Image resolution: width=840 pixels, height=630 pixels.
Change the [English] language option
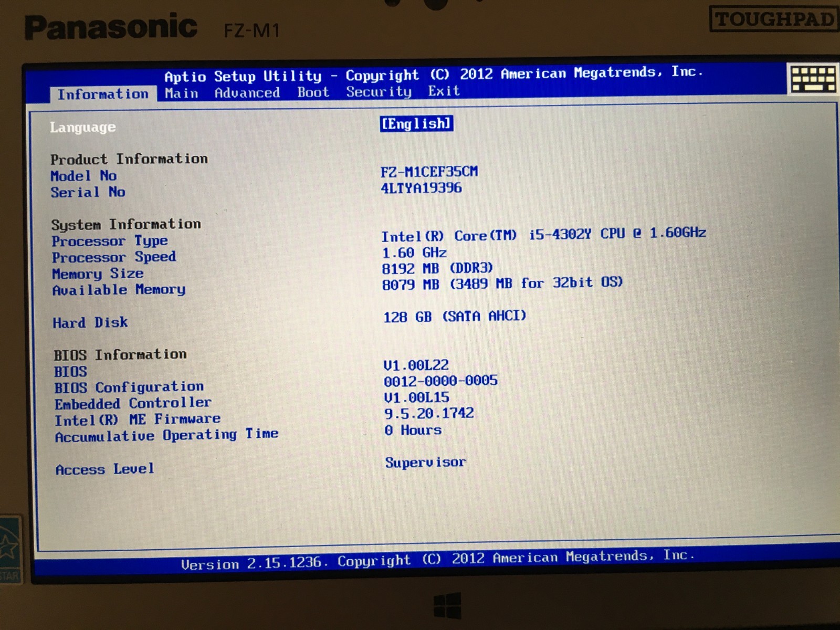click(x=417, y=124)
